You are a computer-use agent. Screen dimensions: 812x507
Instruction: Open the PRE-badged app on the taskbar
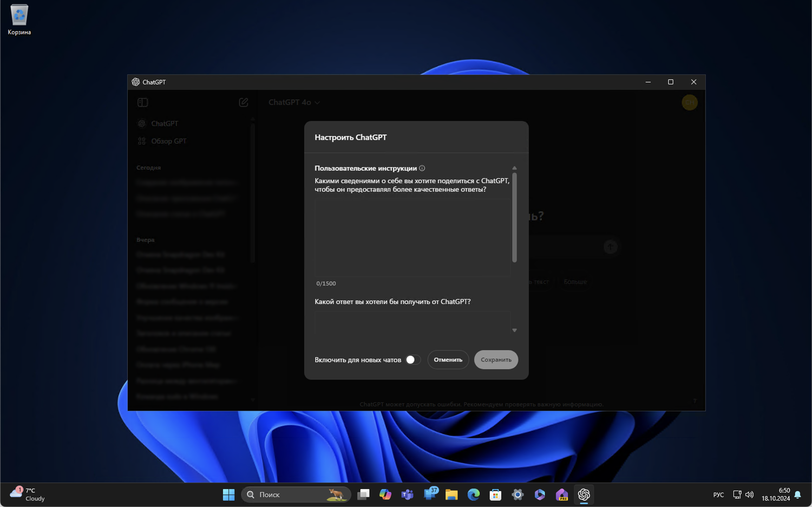click(562, 495)
